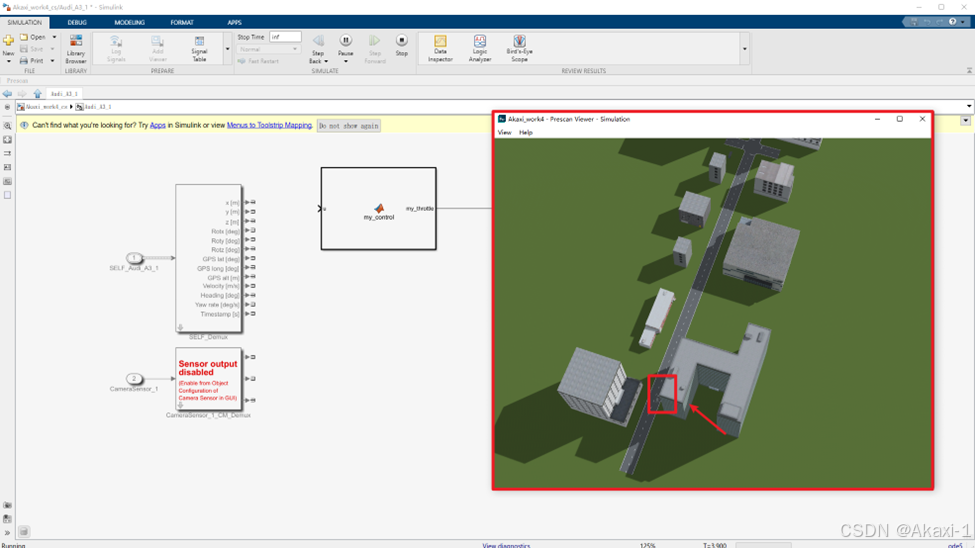Viewport: 975px width, 548px height.
Task: Switch to the MODELING tab
Action: [129, 22]
